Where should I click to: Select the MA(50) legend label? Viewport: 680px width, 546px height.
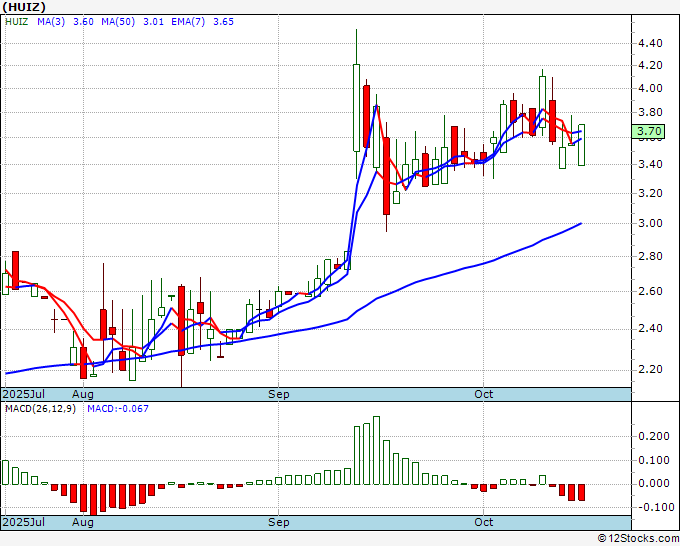click(x=118, y=22)
